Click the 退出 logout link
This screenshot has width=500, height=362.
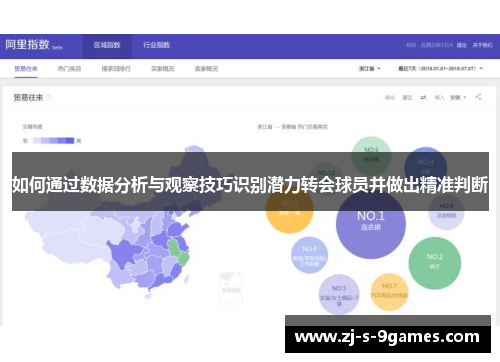click(462, 45)
